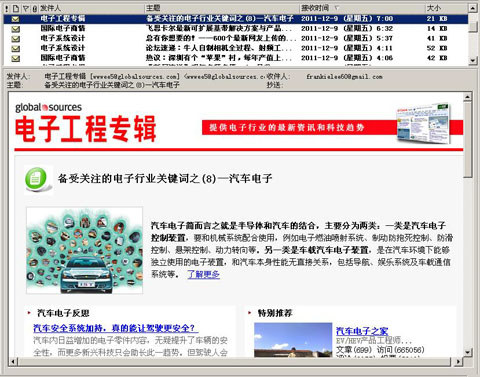The width and height of the screenshot is (480, 377).
Task: Click the red banner 提供电子行业的最新资讯和科技趋势
Action: 299,127
